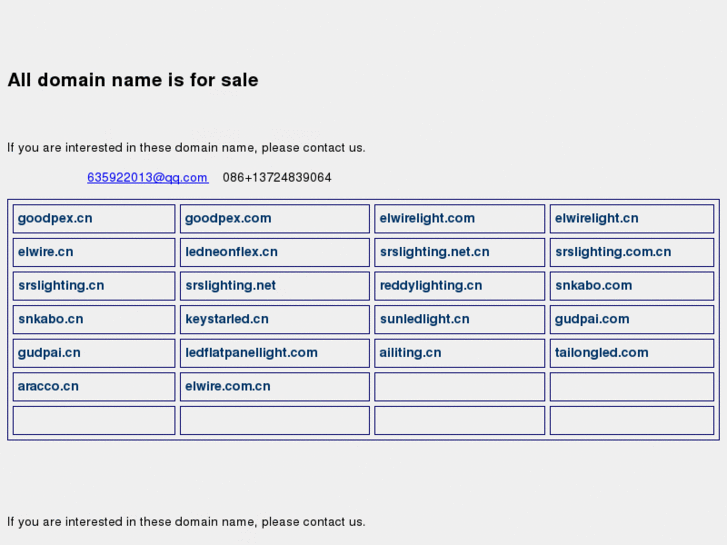
Task: Click the 635922013@qq.com email link
Action: 147,178
